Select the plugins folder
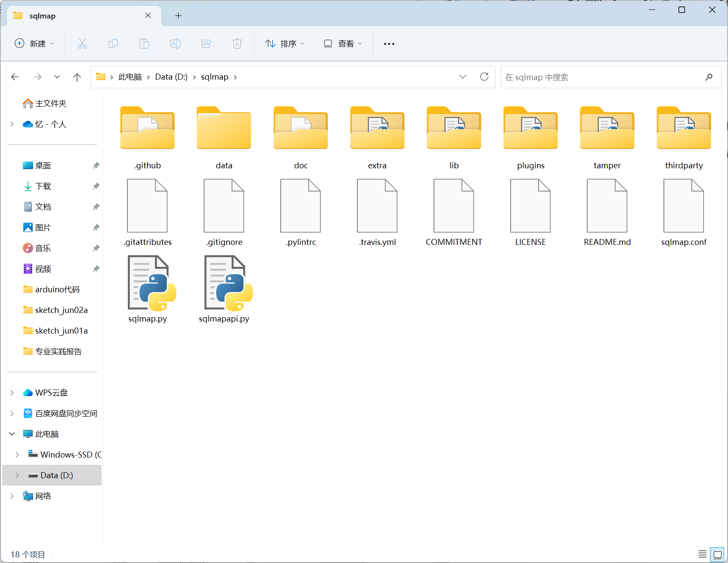This screenshot has height=563, width=728. point(531,138)
